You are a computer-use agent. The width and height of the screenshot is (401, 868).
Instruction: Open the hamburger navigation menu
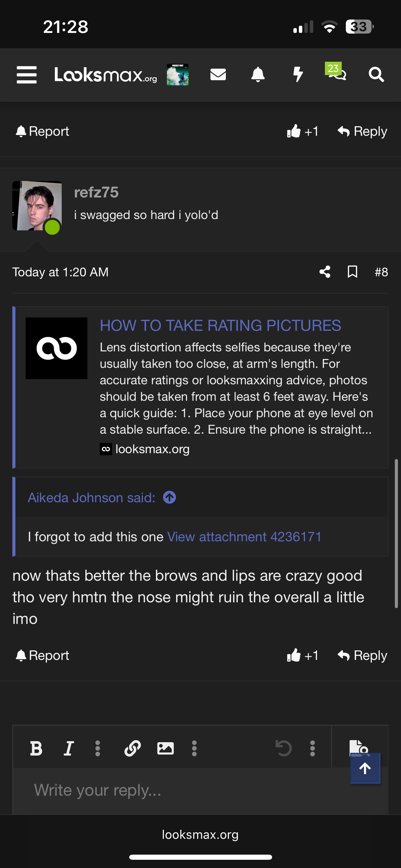pyautogui.click(x=27, y=75)
